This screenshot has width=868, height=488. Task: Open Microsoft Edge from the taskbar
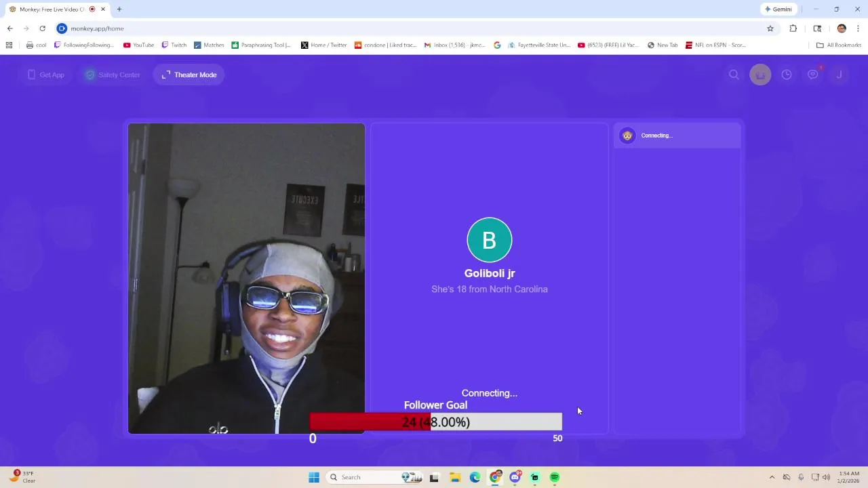click(475, 477)
